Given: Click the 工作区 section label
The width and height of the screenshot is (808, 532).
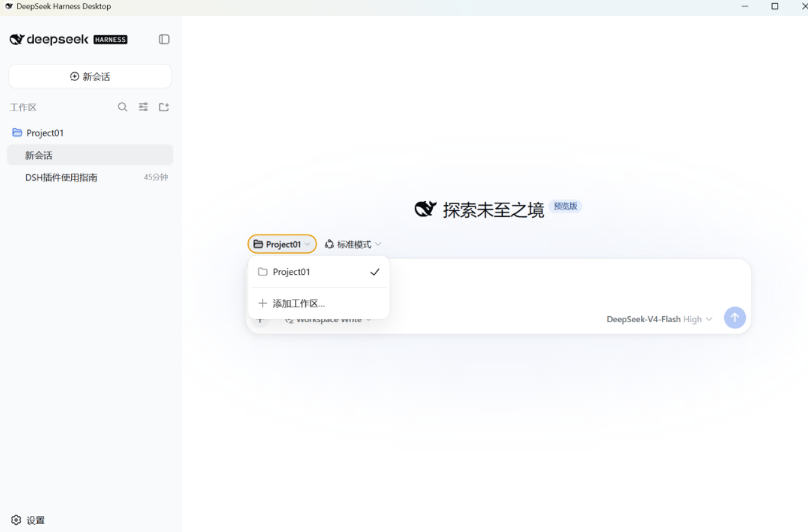Looking at the screenshot, I should click(23, 108).
